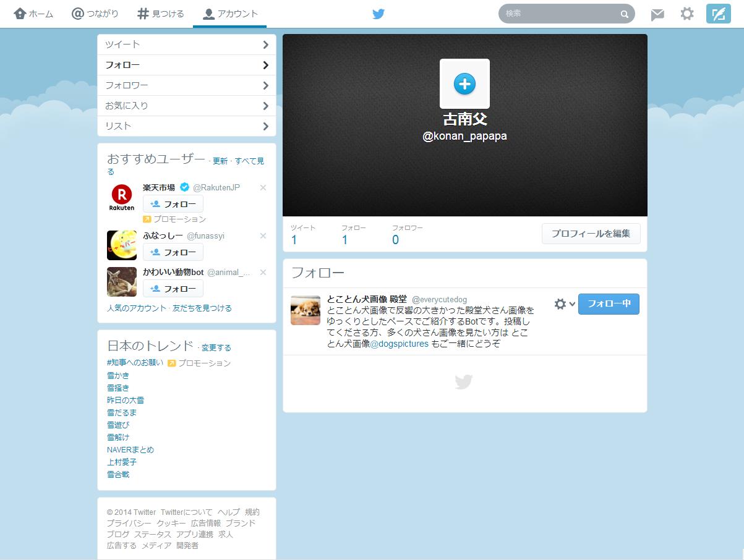The height and width of the screenshot is (560, 744).
Task: Open ふなっしー avatar image
Action: [122, 245]
